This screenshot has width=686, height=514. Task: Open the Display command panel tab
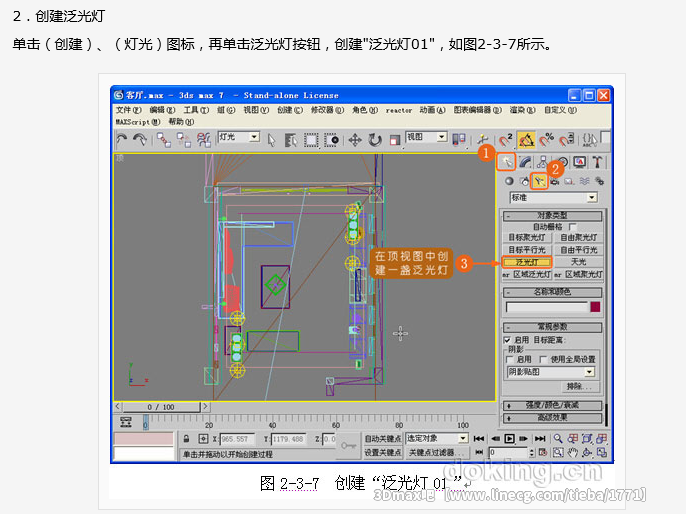click(x=580, y=162)
